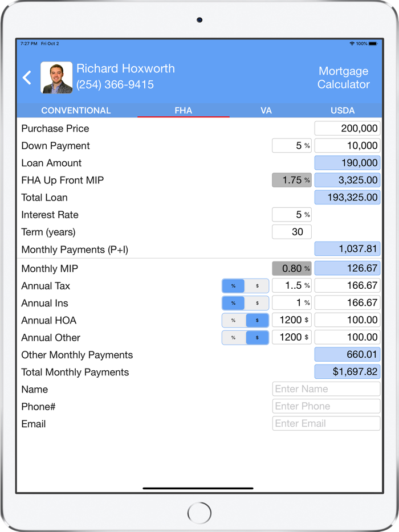Open the VA loan tab
399x532 pixels.
(266, 111)
